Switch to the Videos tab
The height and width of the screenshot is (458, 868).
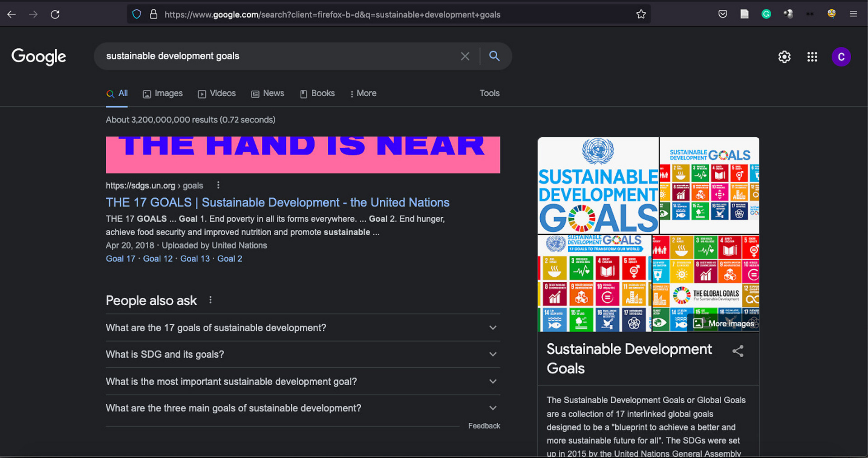(x=217, y=93)
